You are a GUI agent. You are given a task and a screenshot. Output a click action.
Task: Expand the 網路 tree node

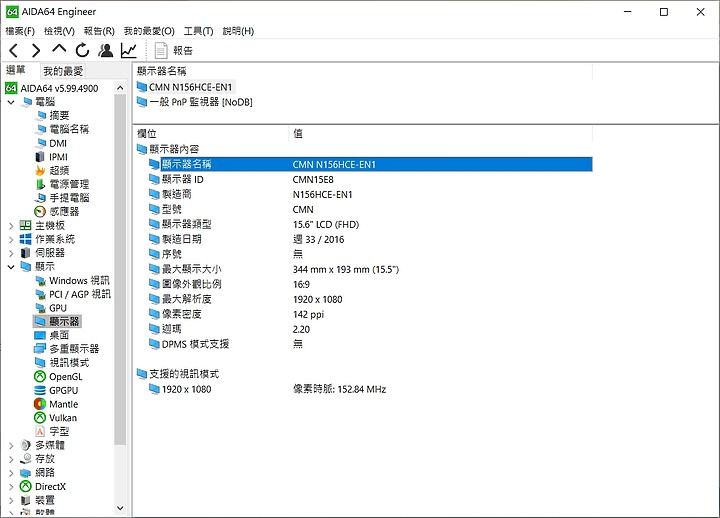(x=11, y=473)
